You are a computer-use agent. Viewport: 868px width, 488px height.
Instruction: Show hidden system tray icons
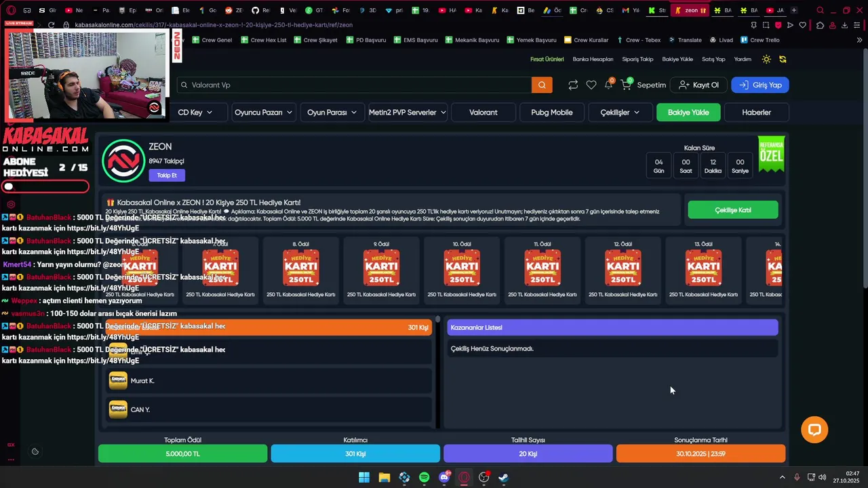(782, 477)
